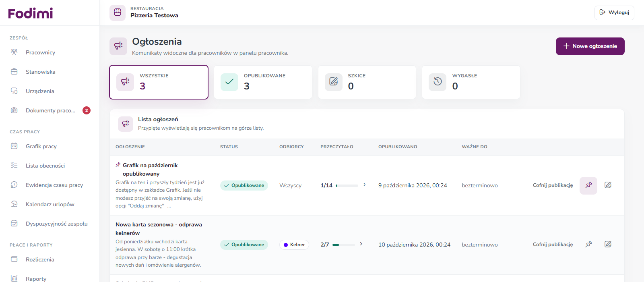Click the Pizzeria Testowa restaurant icon
This screenshot has height=282, width=644.
click(x=118, y=12)
